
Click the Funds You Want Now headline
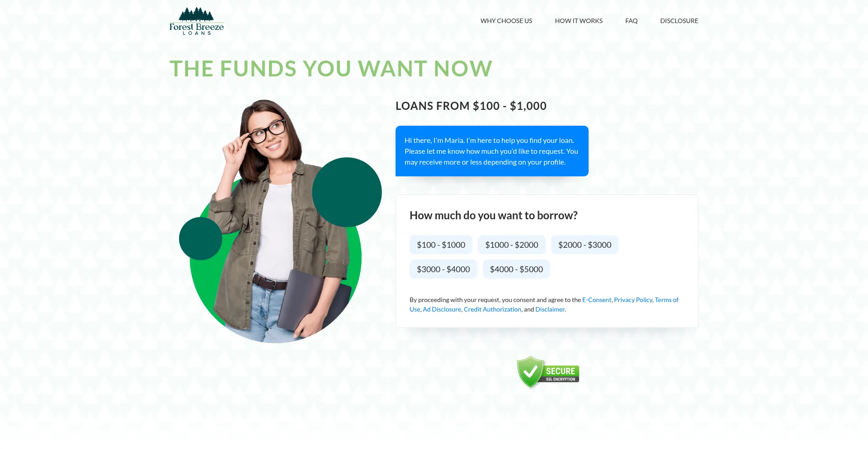pyautogui.click(x=330, y=69)
